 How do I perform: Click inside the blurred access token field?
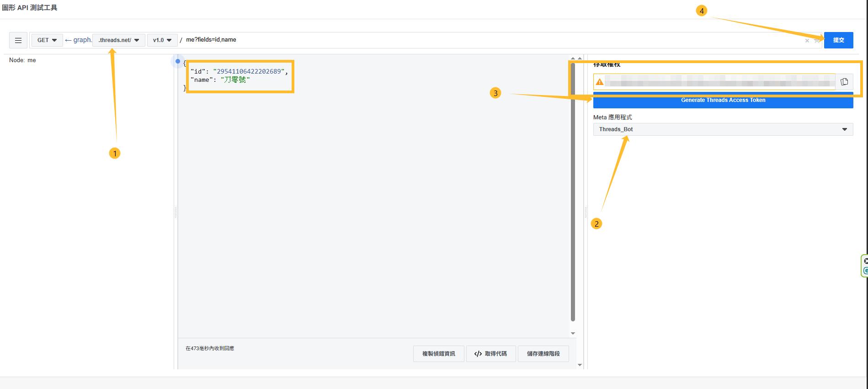[719, 82]
